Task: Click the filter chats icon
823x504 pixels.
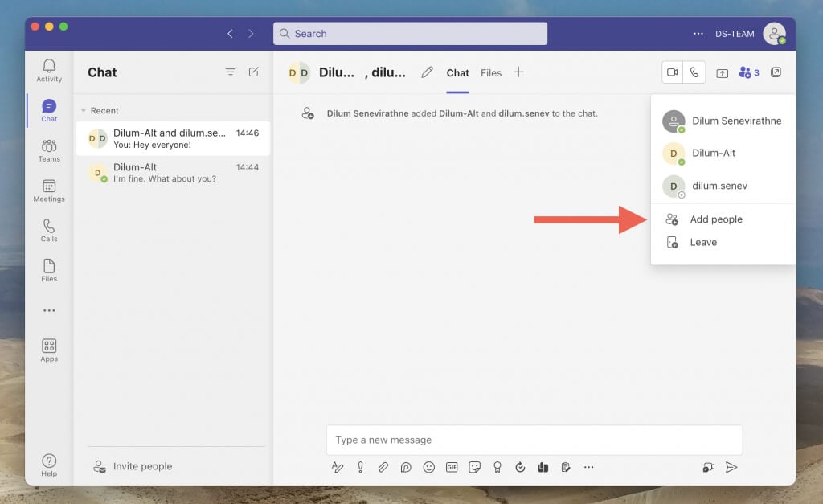Action: click(231, 72)
